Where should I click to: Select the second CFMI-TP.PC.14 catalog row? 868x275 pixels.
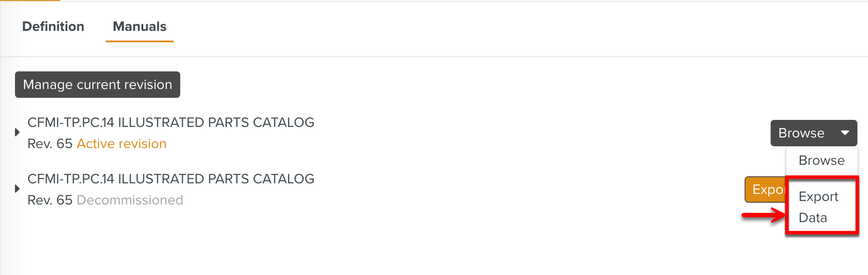[x=171, y=178]
